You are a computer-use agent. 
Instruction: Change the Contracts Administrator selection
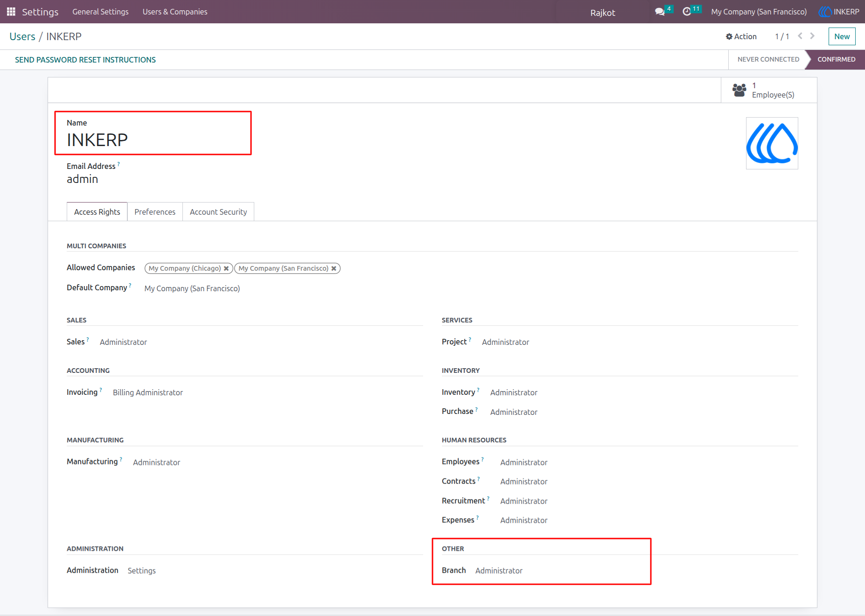(524, 482)
